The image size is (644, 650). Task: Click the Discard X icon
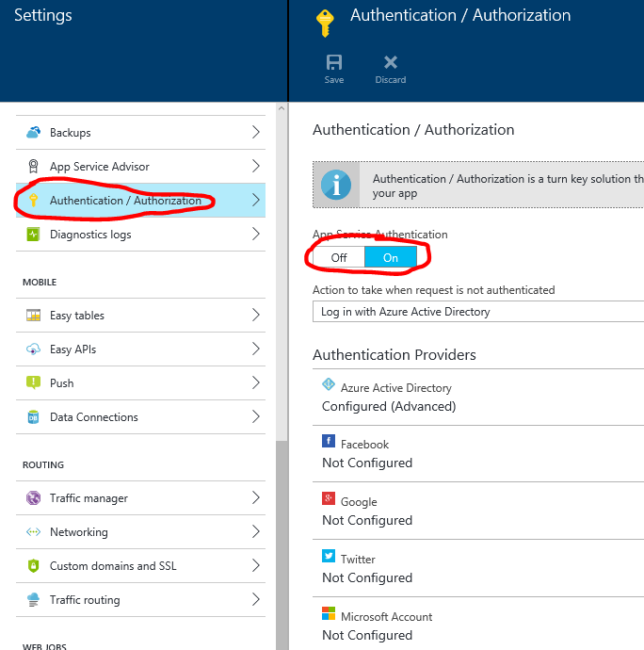[x=390, y=63]
